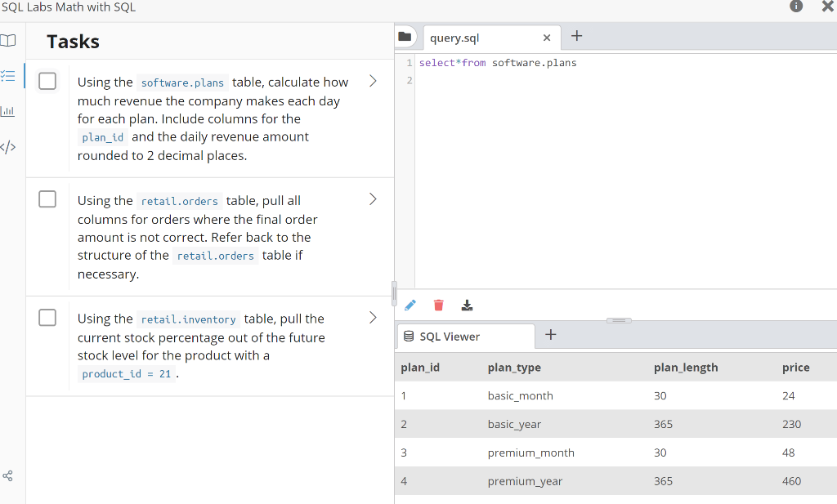
Task: Check the retail.inventory stock percentage task
Action: (47, 317)
